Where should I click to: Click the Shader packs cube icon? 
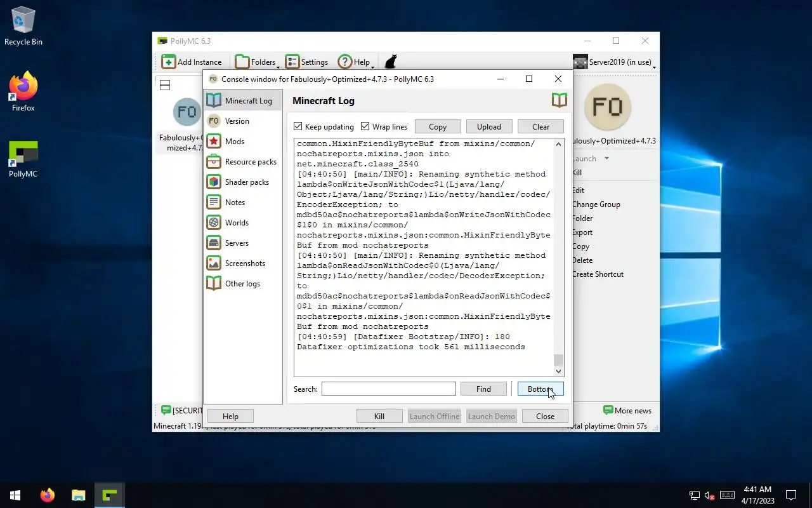click(x=214, y=182)
